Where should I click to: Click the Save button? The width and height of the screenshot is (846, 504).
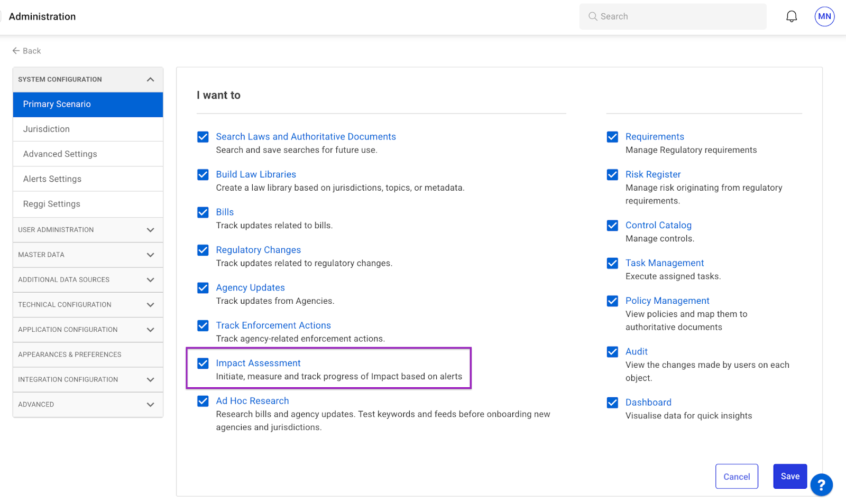789,476
